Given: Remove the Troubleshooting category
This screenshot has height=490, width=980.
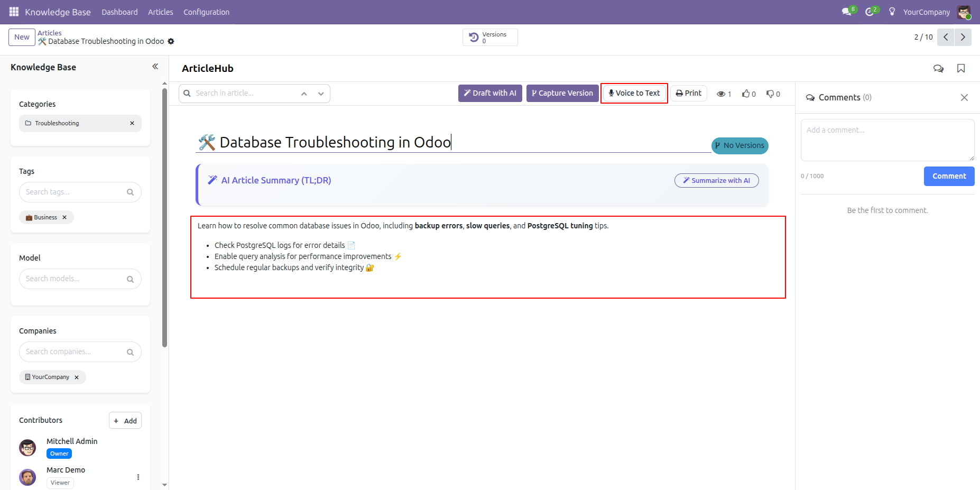Looking at the screenshot, I should [x=132, y=123].
